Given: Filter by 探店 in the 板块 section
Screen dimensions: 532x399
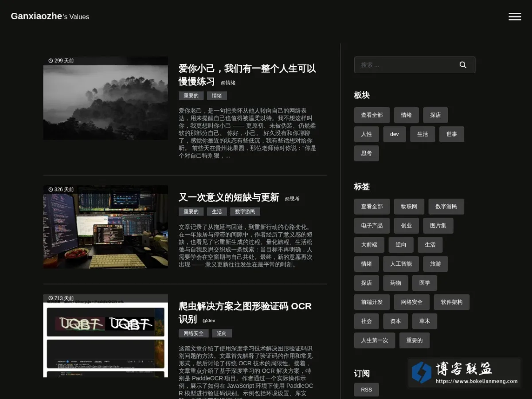Looking at the screenshot, I should coord(435,115).
